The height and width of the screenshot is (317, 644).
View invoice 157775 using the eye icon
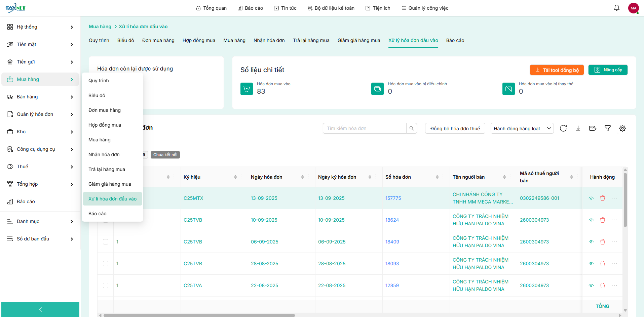(x=591, y=198)
